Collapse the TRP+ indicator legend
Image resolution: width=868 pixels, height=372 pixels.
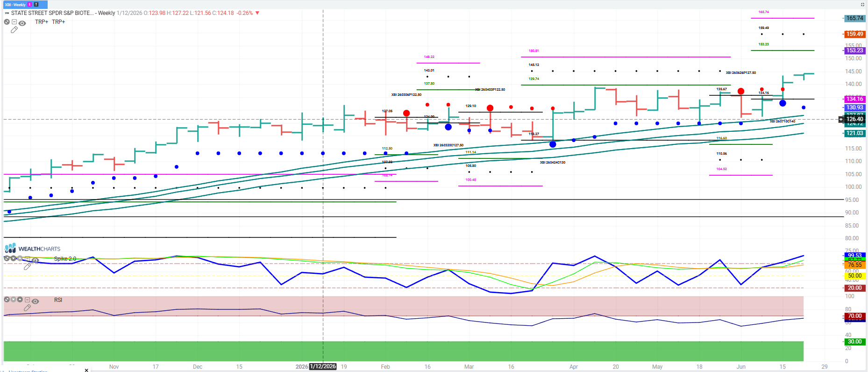[14, 22]
